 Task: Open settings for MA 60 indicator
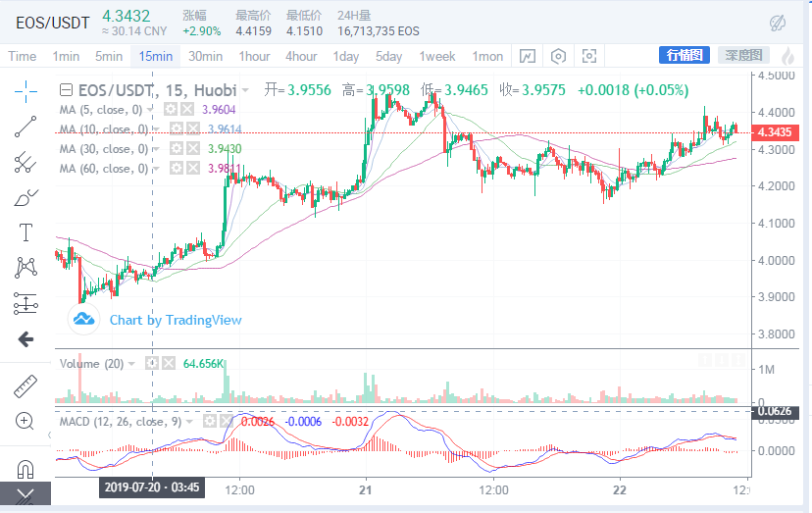[x=177, y=169]
